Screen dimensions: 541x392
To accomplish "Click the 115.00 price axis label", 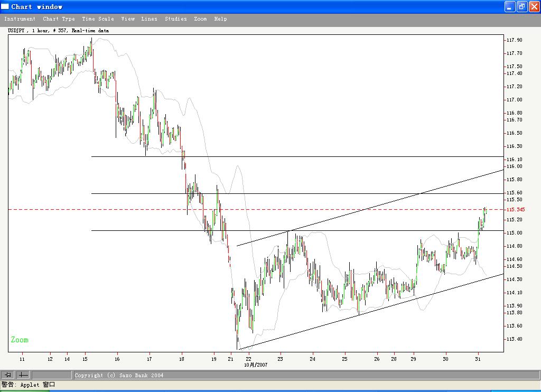I will tap(515, 233).
